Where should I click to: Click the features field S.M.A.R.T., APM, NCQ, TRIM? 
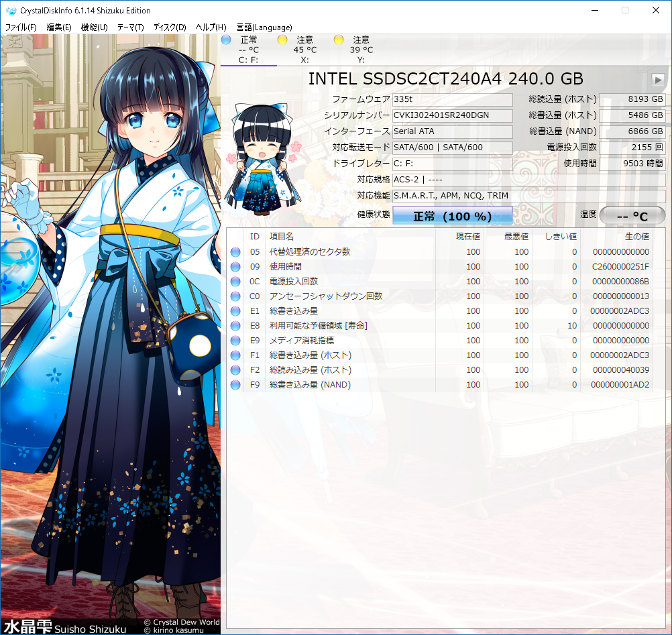pyautogui.click(x=528, y=196)
